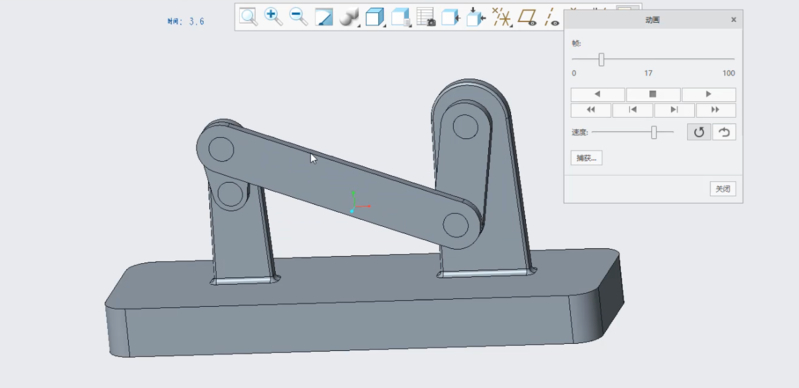Click the 关闭 close button
This screenshot has height=388, width=799.
[723, 189]
